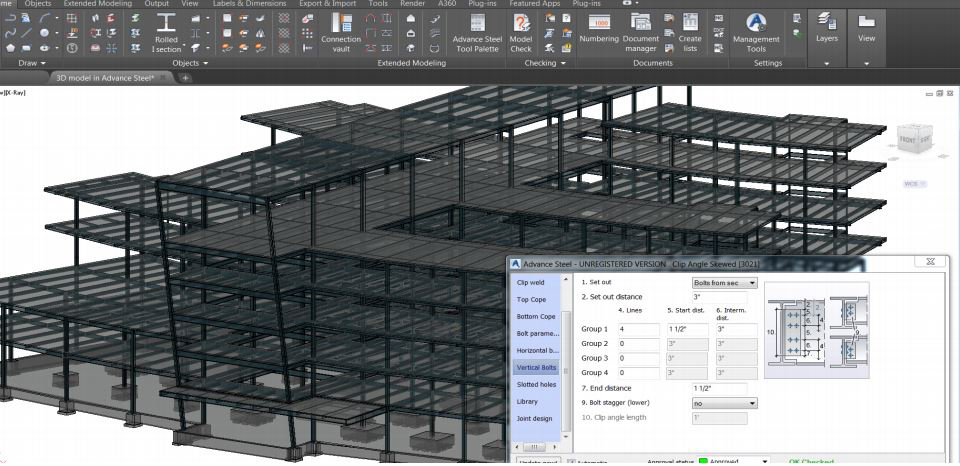Select the Bottom Cope category
The image size is (960, 466).
(x=536, y=317)
